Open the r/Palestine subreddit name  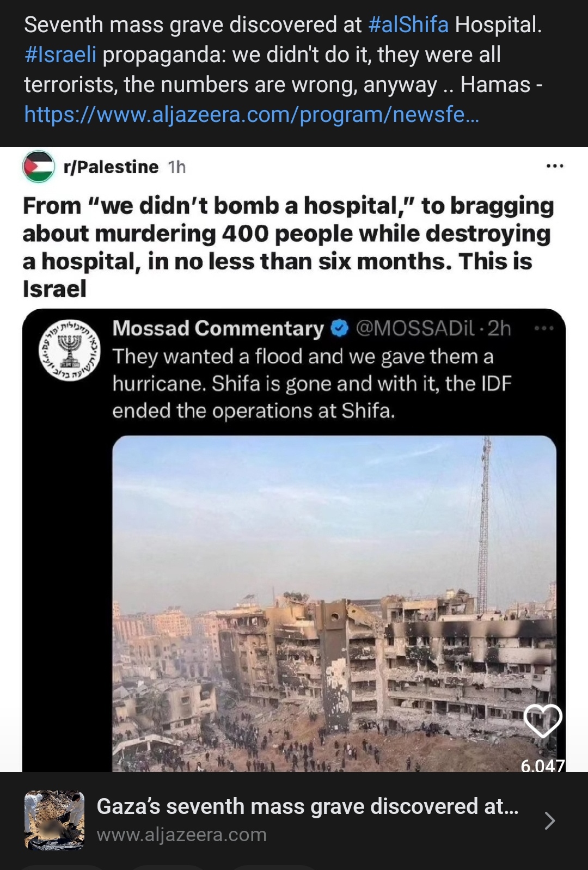coord(111,167)
